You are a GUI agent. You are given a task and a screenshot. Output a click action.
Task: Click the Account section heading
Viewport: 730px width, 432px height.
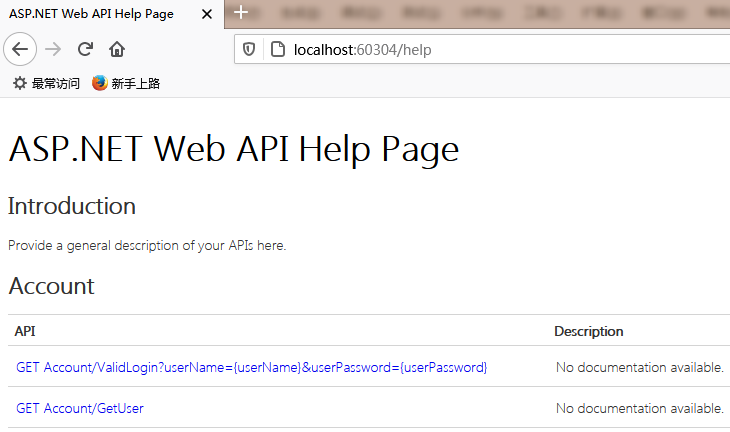click(51, 286)
